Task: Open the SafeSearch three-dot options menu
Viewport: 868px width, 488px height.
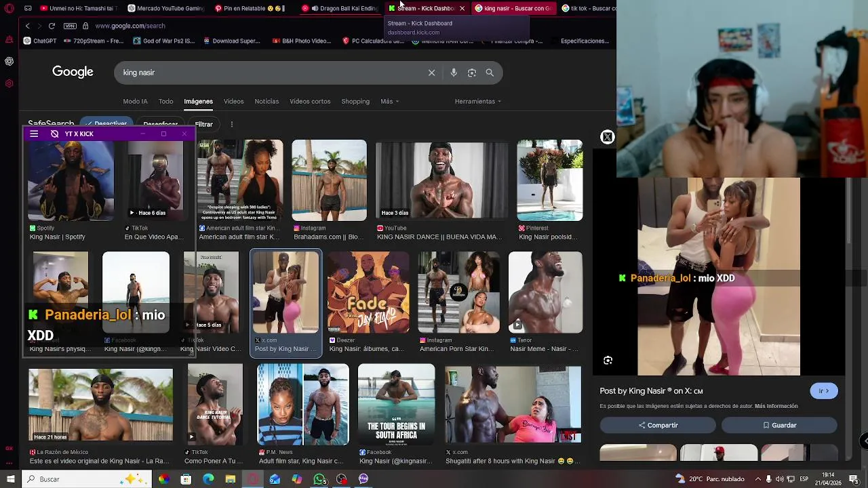Action: click(x=231, y=124)
